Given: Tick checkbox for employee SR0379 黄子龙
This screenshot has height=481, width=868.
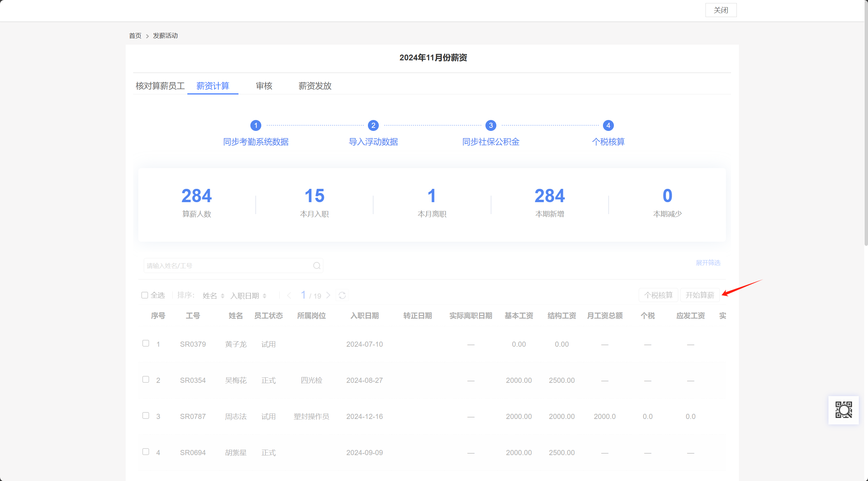Looking at the screenshot, I should coord(146,343).
